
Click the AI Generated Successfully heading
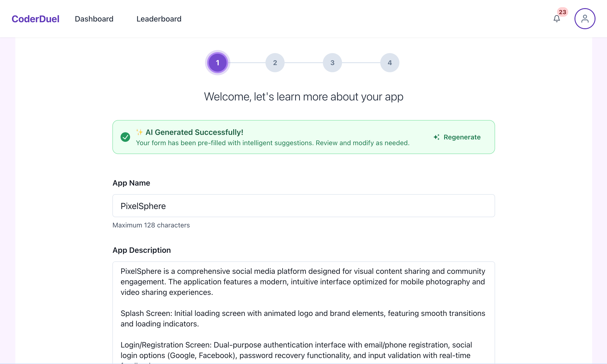click(x=194, y=132)
